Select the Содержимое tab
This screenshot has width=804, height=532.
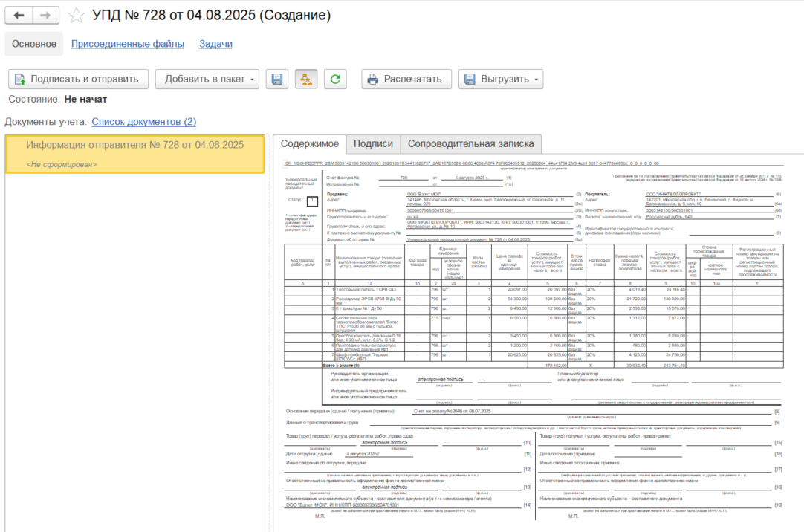310,144
